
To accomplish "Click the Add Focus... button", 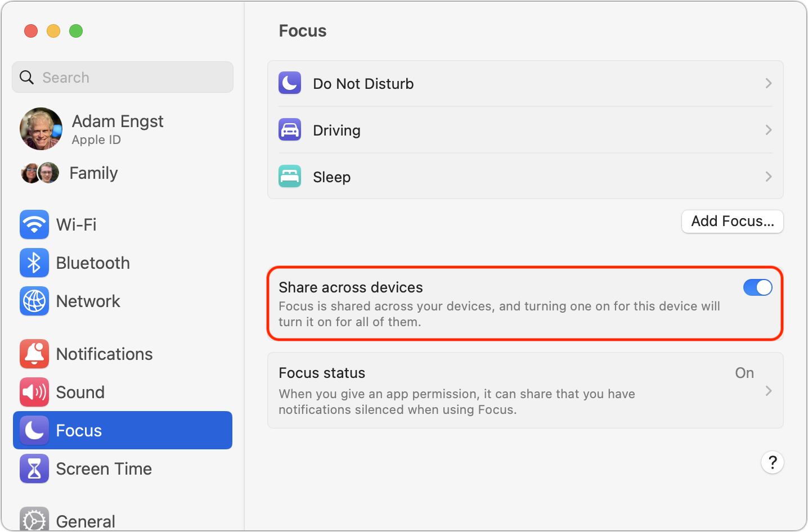I will pos(733,221).
